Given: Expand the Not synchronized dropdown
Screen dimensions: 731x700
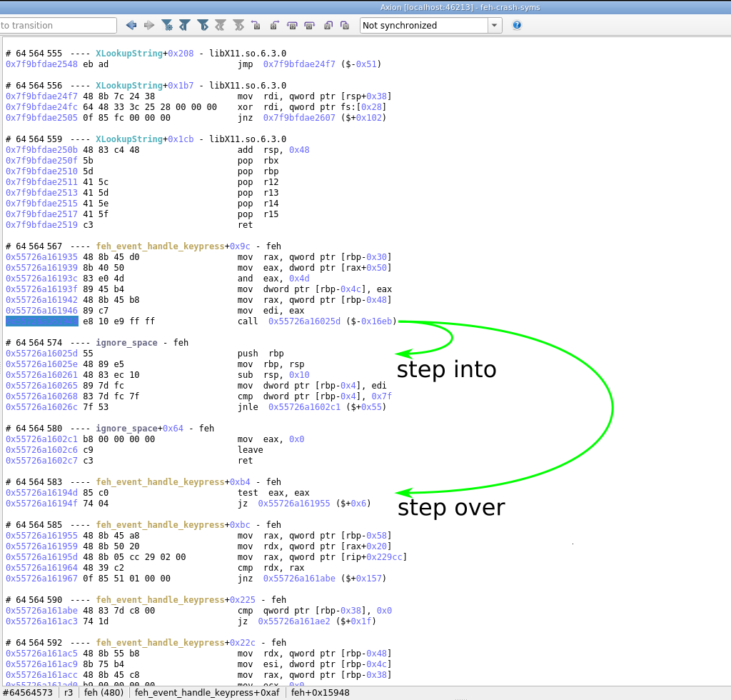Looking at the screenshot, I should (x=494, y=25).
